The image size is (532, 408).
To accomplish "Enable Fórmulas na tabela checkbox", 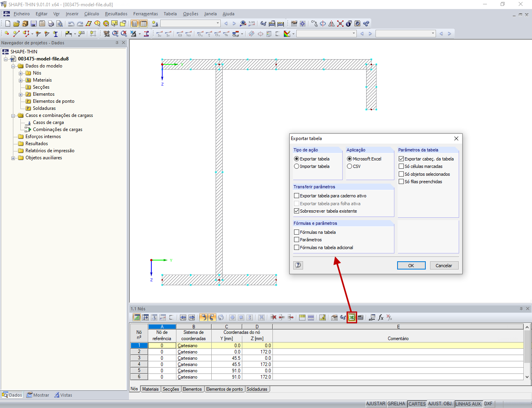I will [296, 232].
